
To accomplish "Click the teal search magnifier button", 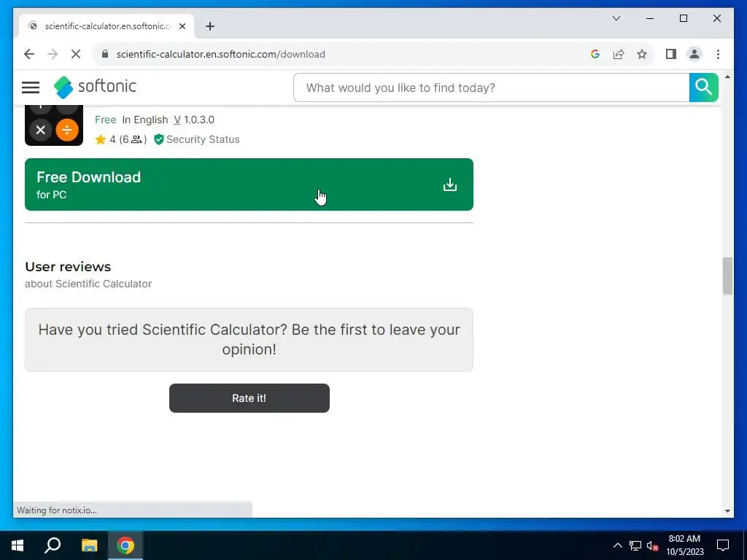I will (x=703, y=87).
